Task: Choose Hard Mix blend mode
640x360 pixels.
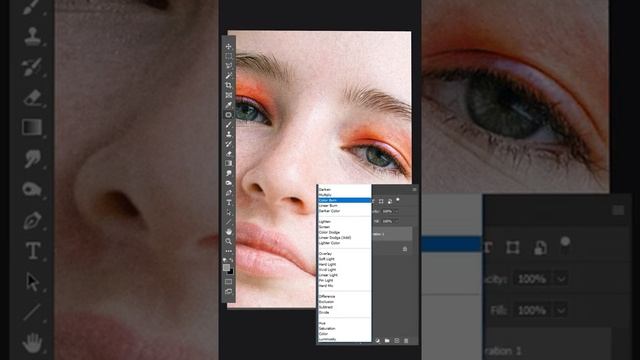Action: [x=326, y=286]
